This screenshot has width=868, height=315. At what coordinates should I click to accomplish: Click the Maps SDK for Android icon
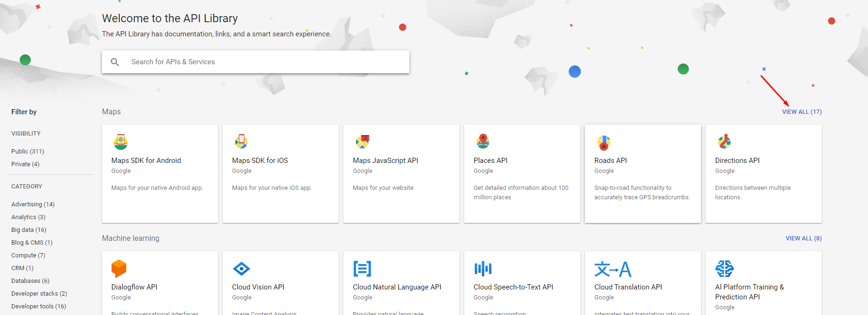point(121,142)
